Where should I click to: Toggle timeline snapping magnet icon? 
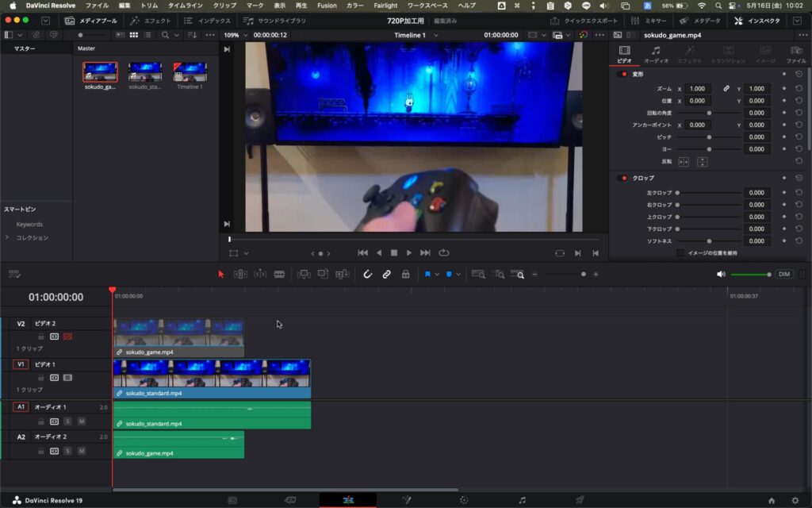[367, 274]
